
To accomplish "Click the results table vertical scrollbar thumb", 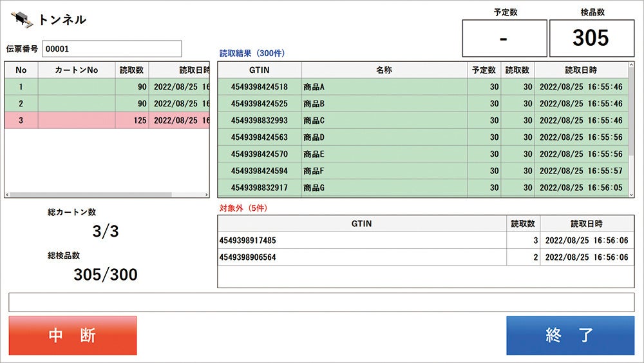I will [x=632, y=112].
